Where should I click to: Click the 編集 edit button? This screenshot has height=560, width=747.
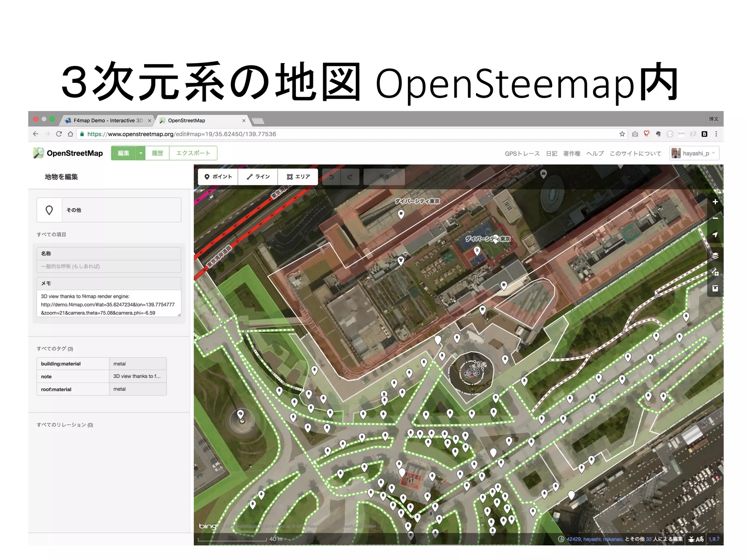pyautogui.click(x=124, y=153)
